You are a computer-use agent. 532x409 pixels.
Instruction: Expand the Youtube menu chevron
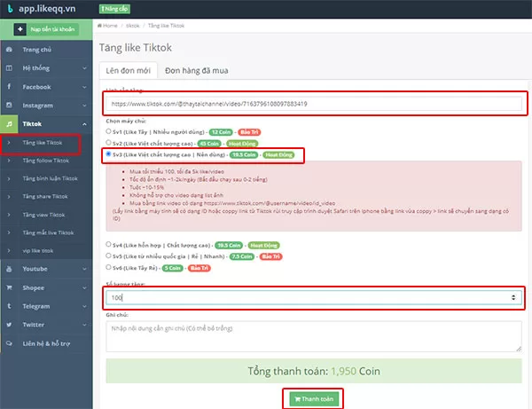click(x=84, y=269)
